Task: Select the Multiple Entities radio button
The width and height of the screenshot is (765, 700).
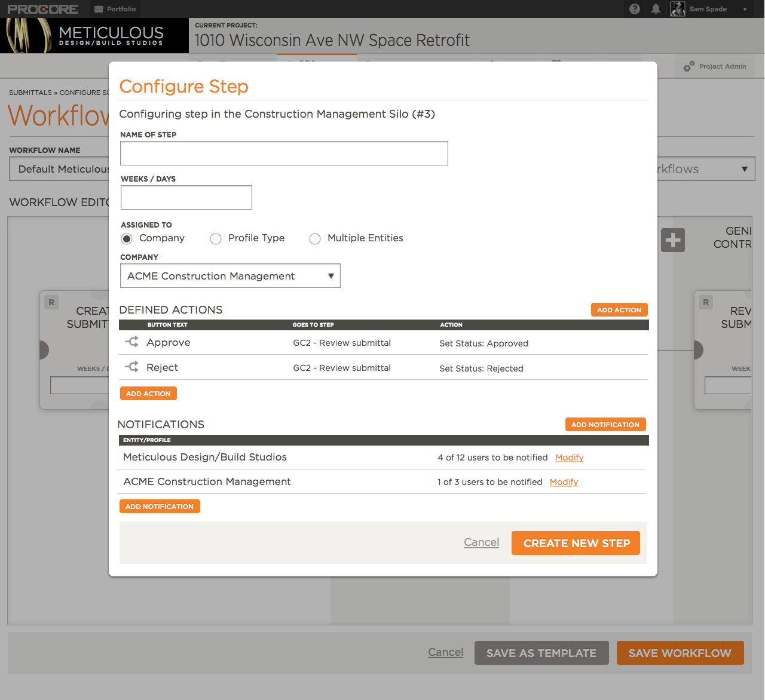Action: (315, 239)
